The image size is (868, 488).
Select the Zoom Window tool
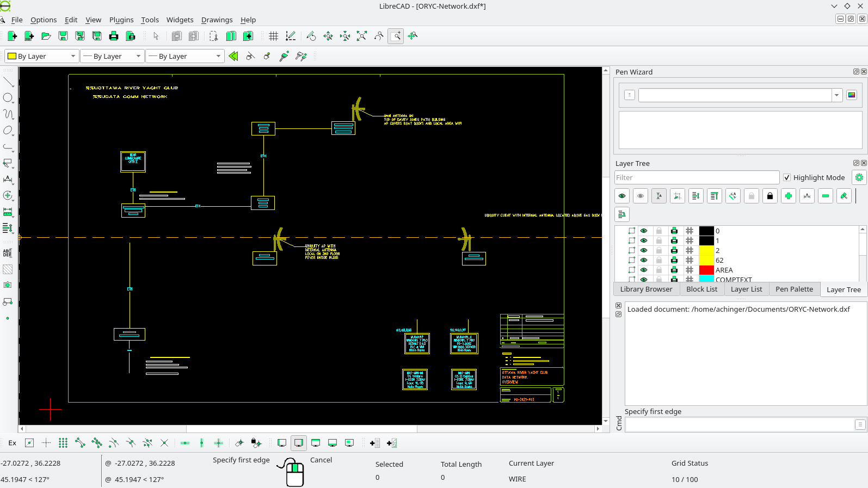(x=396, y=36)
